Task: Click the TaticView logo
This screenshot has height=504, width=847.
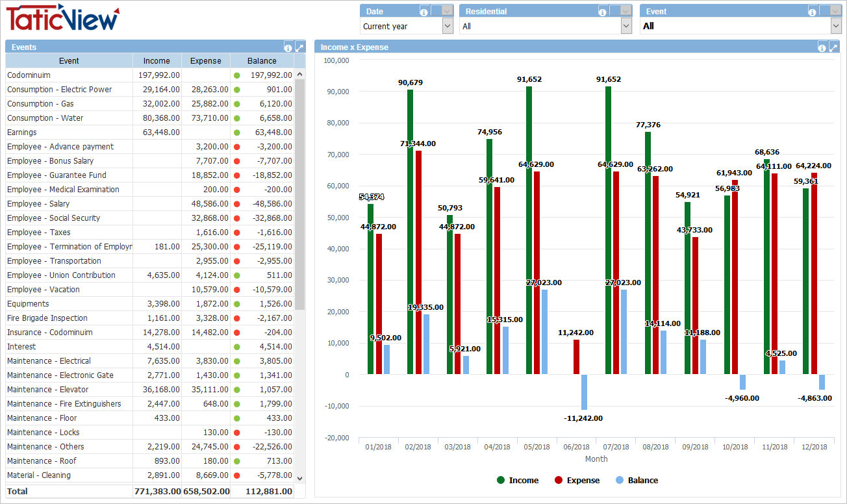Action: 63,19
